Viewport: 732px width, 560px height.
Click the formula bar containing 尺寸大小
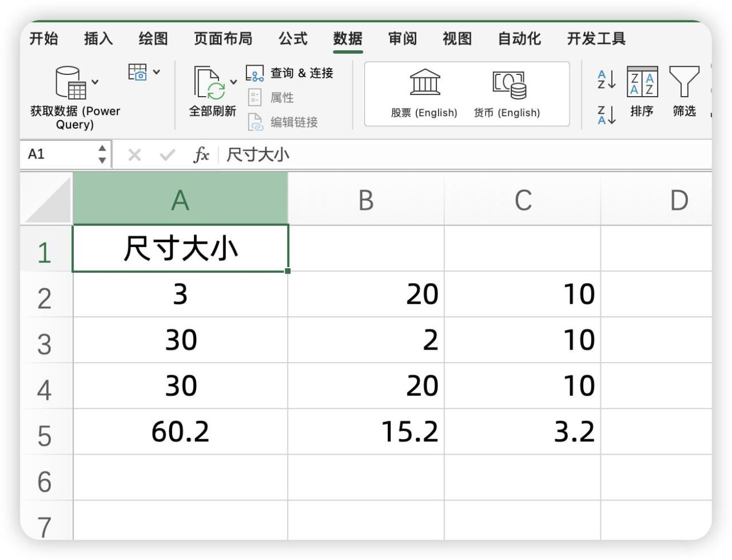(464, 155)
